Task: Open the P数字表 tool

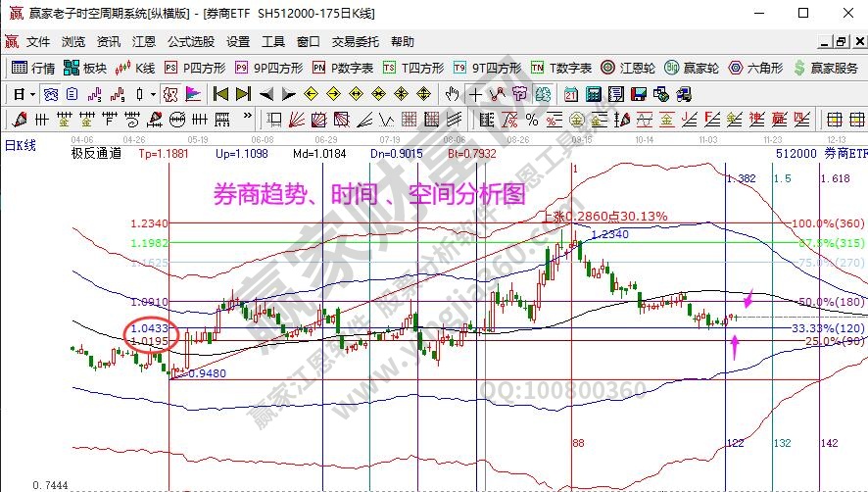Action: click(343, 69)
